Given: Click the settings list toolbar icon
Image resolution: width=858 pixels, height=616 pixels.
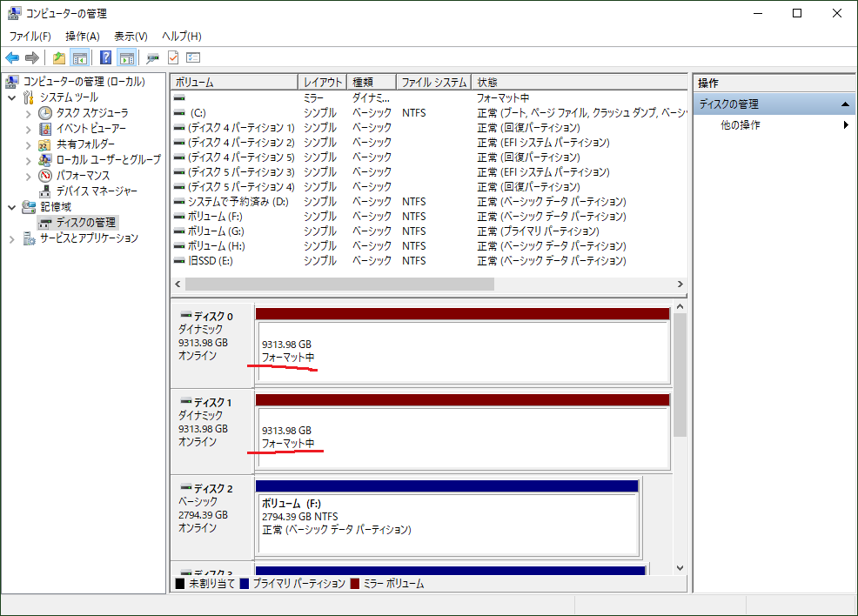Looking at the screenshot, I should pyautogui.click(x=193, y=57).
